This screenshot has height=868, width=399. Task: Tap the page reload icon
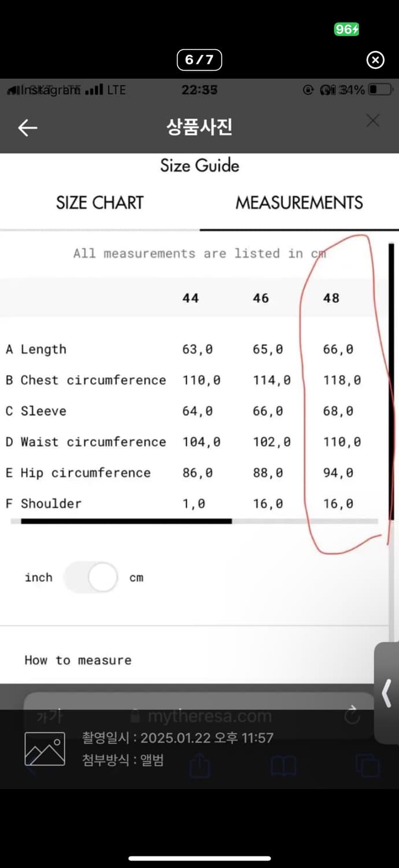coord(352,716)
